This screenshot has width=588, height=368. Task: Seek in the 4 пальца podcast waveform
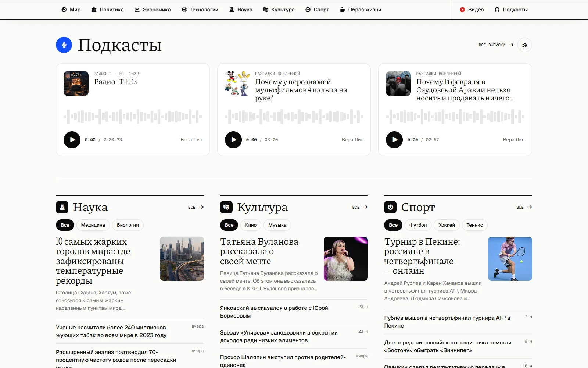click(294, 117)
